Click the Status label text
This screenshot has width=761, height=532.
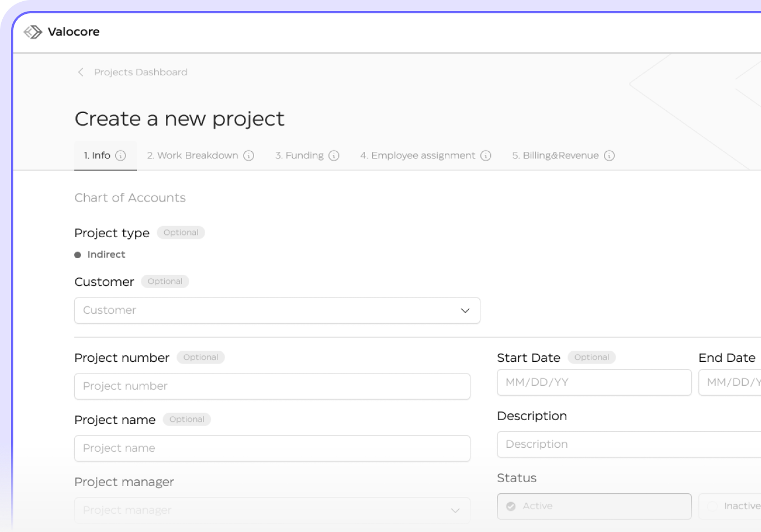517,478
